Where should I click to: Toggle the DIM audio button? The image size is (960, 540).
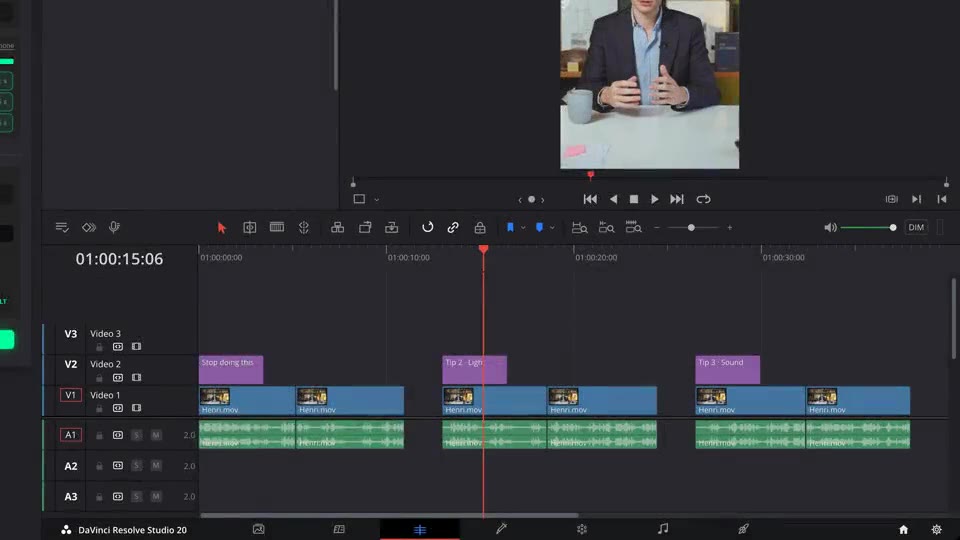click(x=916, y=227)
